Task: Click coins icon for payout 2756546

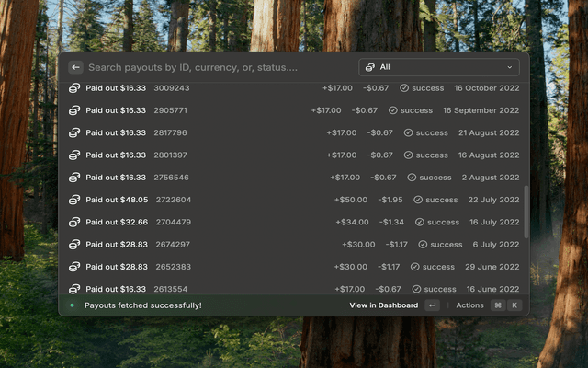Action: coord(75,178)
